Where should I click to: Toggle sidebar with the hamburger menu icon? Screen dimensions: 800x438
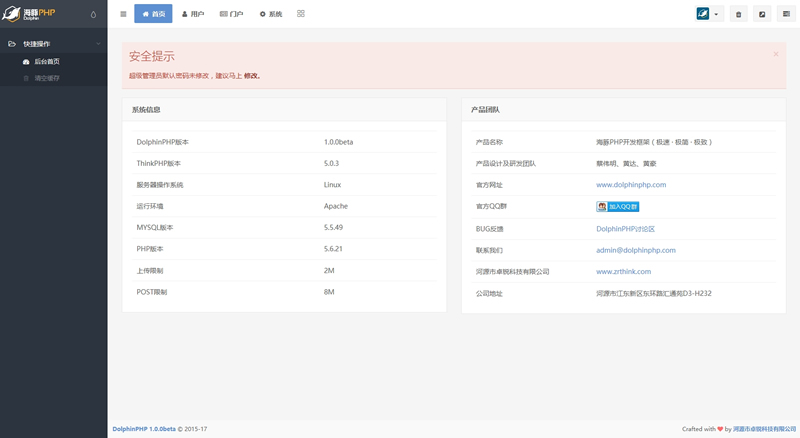coord(123,14)
